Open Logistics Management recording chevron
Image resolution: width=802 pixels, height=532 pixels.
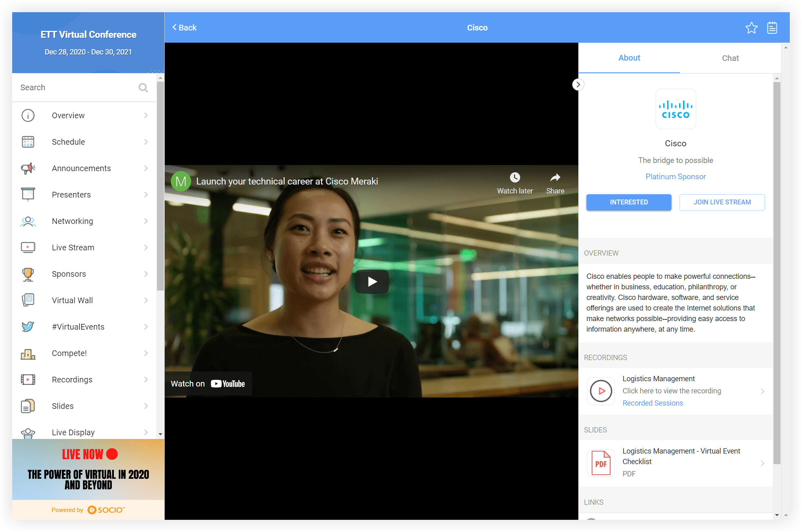(763, 391)
